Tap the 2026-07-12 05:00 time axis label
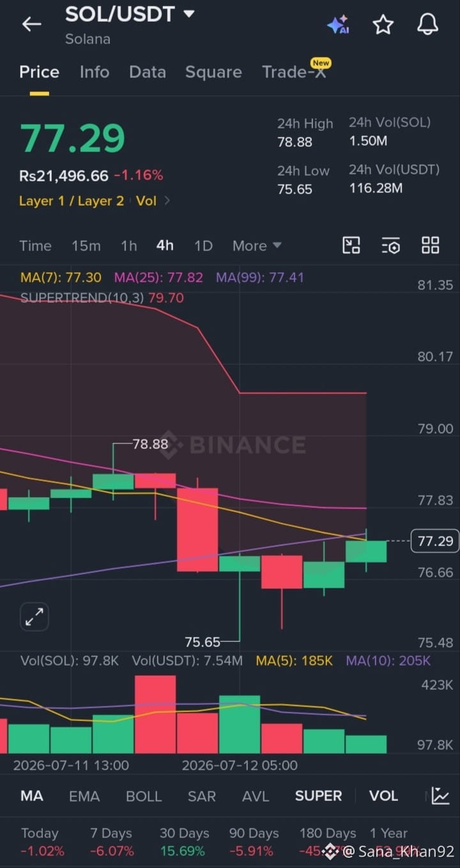Viewport: 460px width, 868px height. [x=240, y=765]
